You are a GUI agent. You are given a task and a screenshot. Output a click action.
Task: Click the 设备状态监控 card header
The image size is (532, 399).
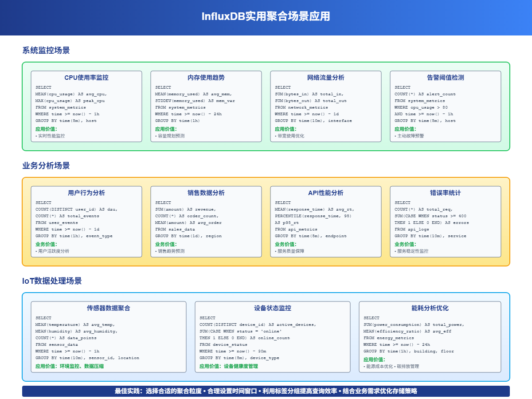(273, 308)
